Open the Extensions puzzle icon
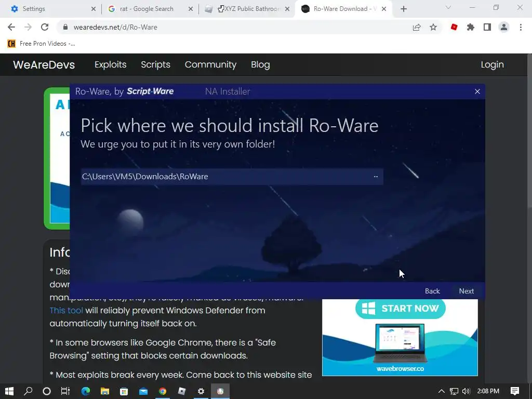This screenshot has width=532, height=399. pyautogui.click(x=471, y=27)
